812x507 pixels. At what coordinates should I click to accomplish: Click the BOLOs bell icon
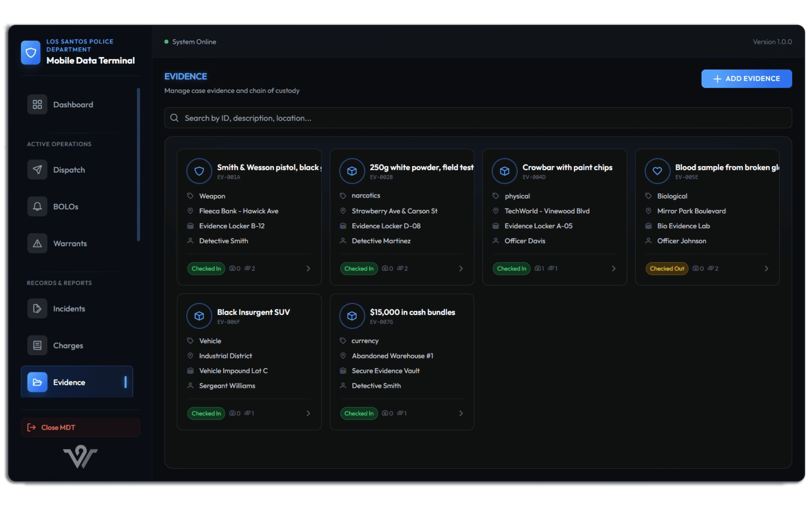(x=37, y=207)
